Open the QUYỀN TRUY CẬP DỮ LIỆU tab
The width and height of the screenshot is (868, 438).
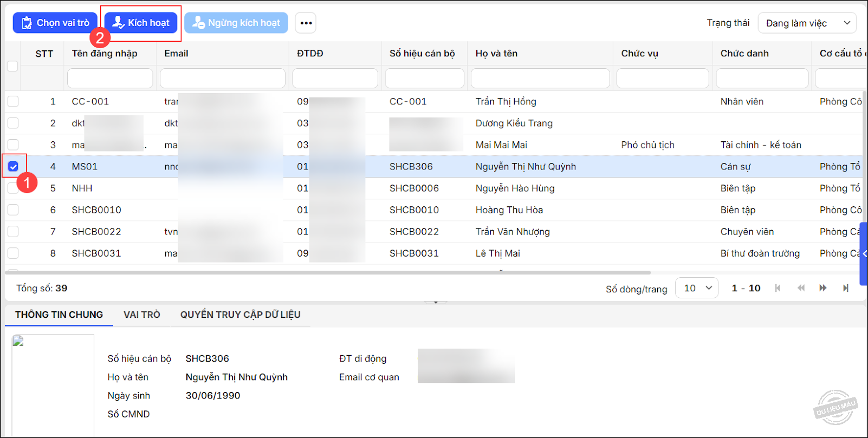[x=240, y=315]
